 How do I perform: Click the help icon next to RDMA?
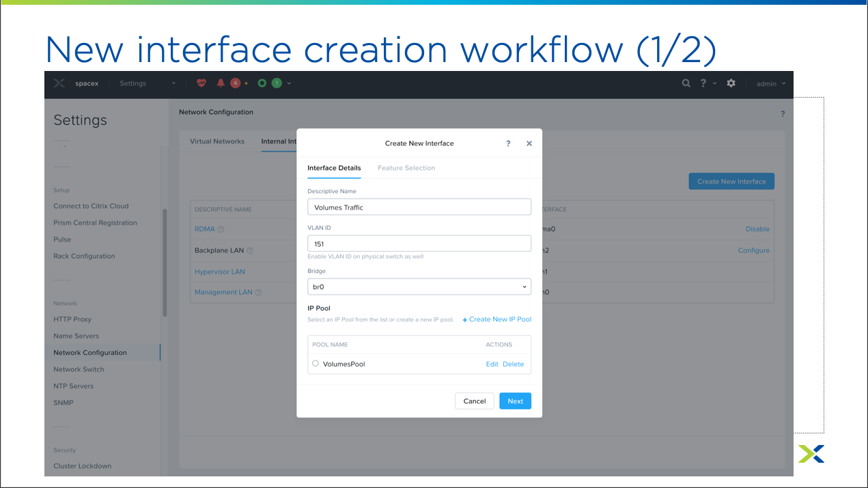[221, 229]
